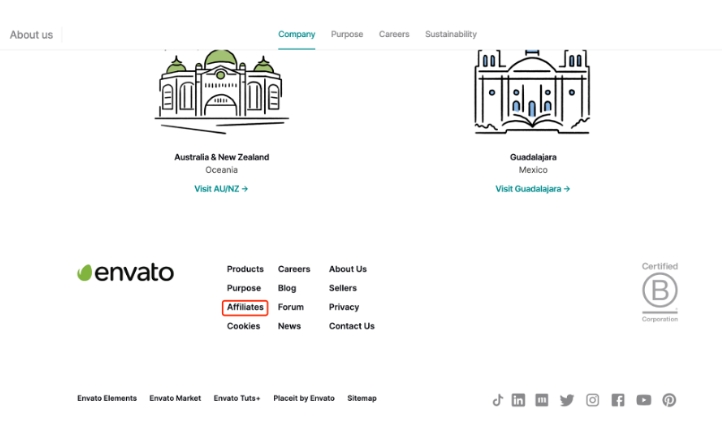Image resolution: width=722 pixels, height=428 pixels.
Task: Open Envato's TikTok profile icon
Action: click(497, 400)
